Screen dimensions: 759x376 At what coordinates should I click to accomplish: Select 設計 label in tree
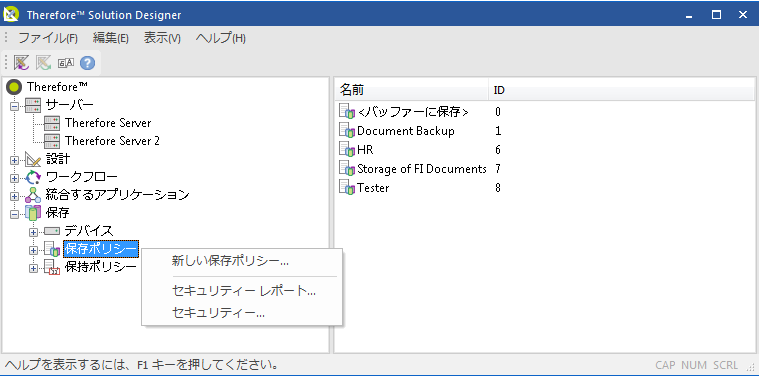58,159
